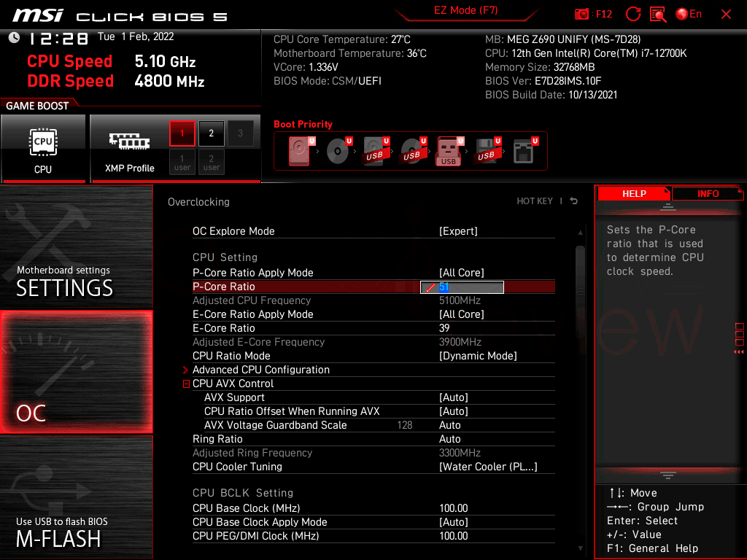The image size is (747, 560).
Task: Click Adjusted CPU Frequency 5100MHz text
Action: coord(460,300)
